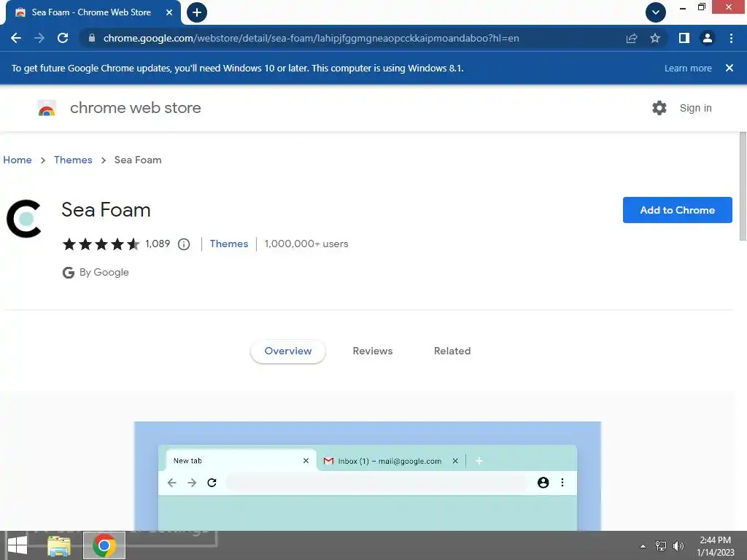Close the Sea Foam tab
The width and height of the screenshot is (747, 560).
[x=169, y=12]
